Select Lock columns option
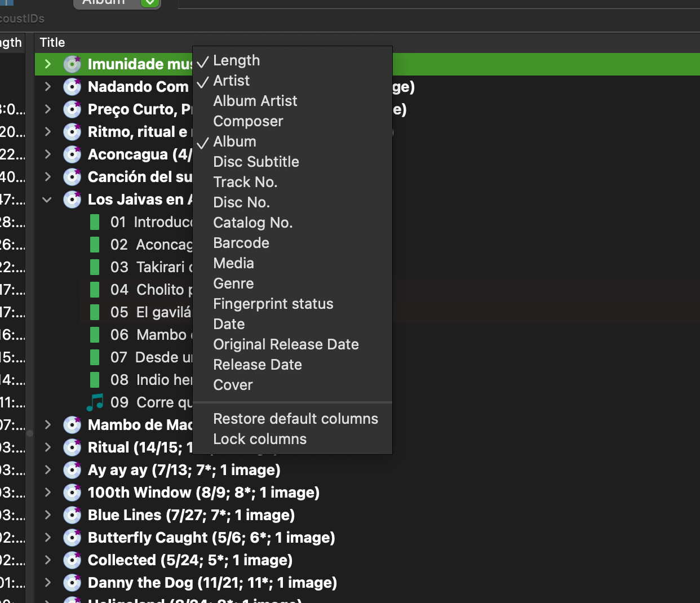700x603 pixels. [x=260, y=439]
